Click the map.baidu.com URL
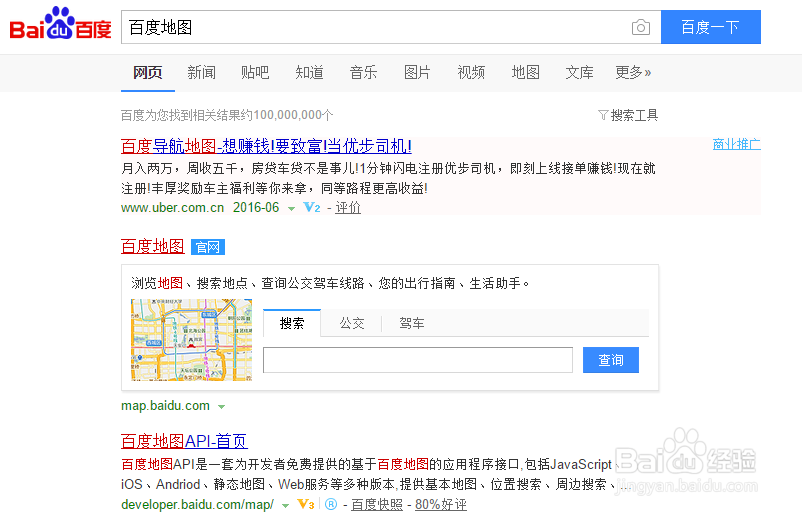The image size is (802, 513). (166, 406)
